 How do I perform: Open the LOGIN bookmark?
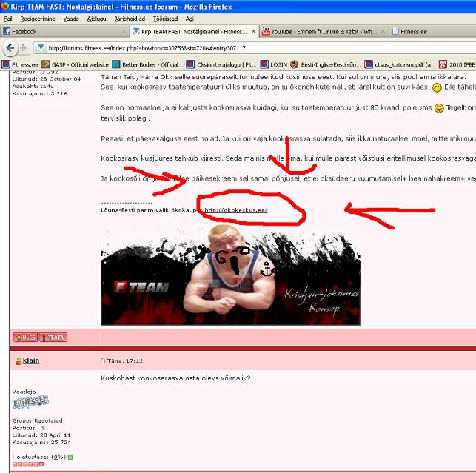[x=278, y=64]
